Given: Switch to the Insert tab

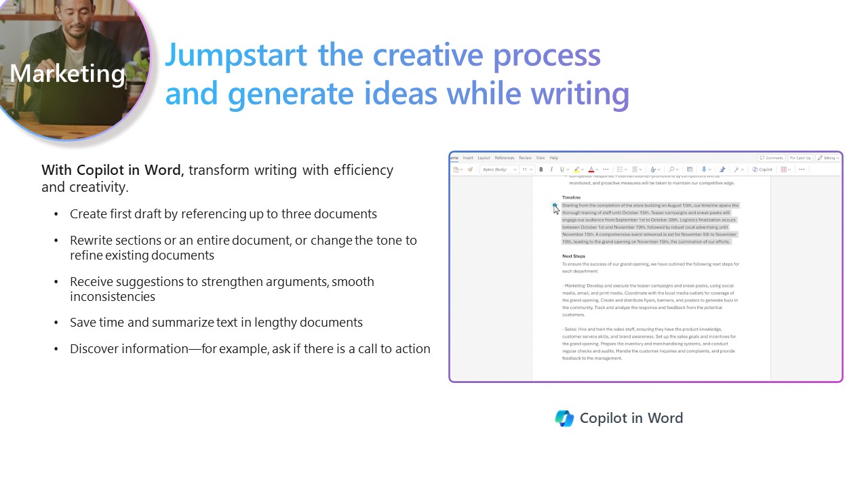Looking at the screenshot, I should 468,158.
